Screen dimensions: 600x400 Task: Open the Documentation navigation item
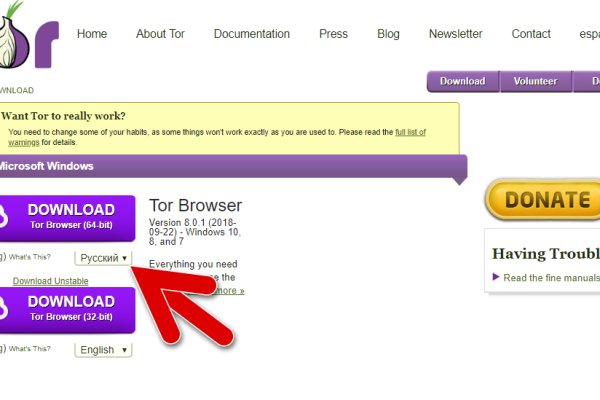point(251,34)
